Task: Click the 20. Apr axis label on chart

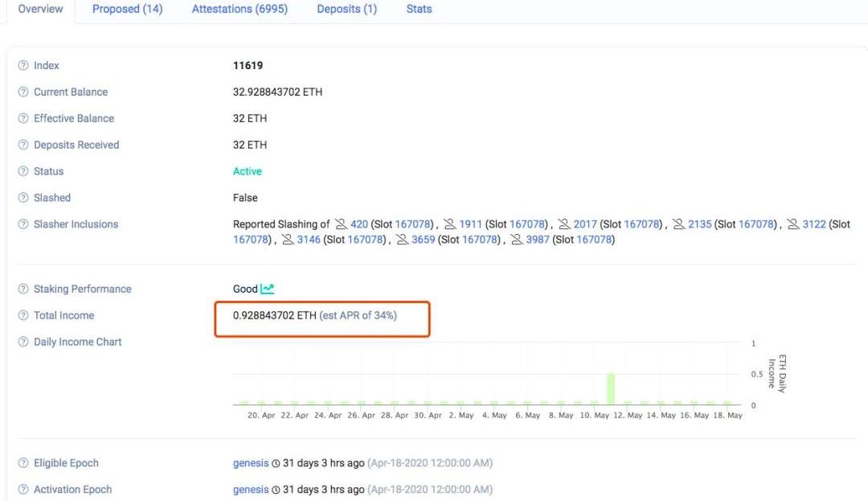Action: [261, 415]
